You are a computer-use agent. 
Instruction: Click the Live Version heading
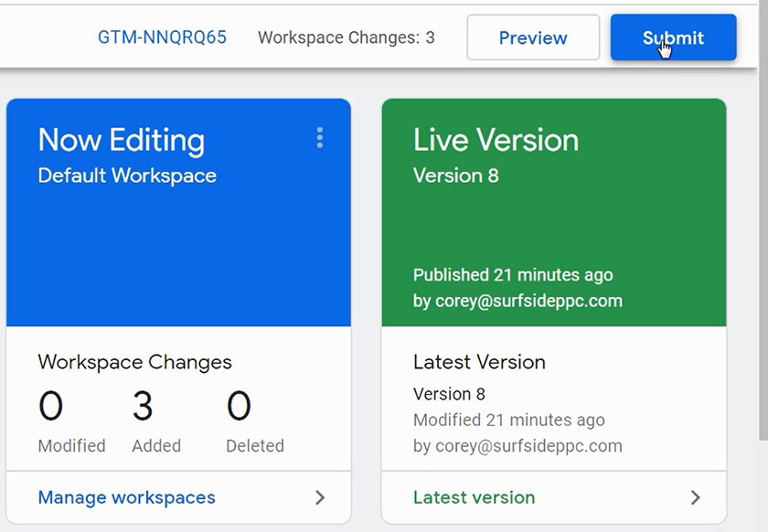pos(496,141)
